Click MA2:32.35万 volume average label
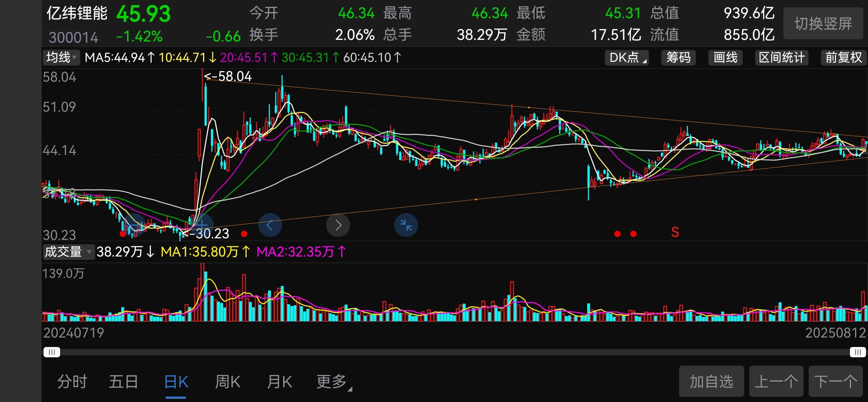Viewport: 868px width, 402px height. point(301,252)
